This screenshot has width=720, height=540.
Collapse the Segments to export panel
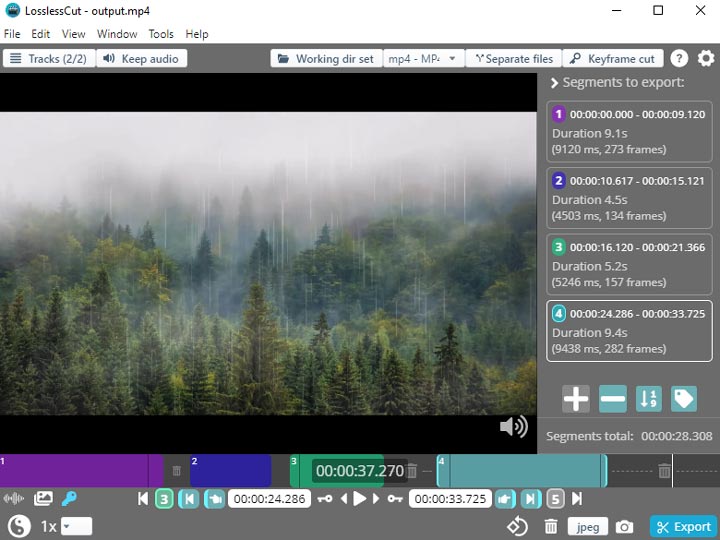tap(554, 83)
